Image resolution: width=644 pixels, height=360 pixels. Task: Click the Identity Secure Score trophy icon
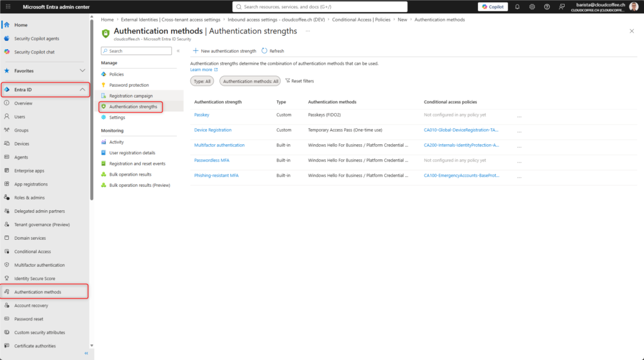pyautogui.click(x=6, y=278)
